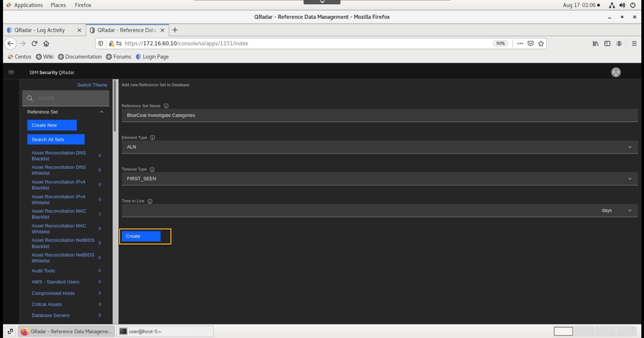The image size is (644, 338).
Task: Switch to user@host-5 terminal in taskbar
Action: click(165, 331)
